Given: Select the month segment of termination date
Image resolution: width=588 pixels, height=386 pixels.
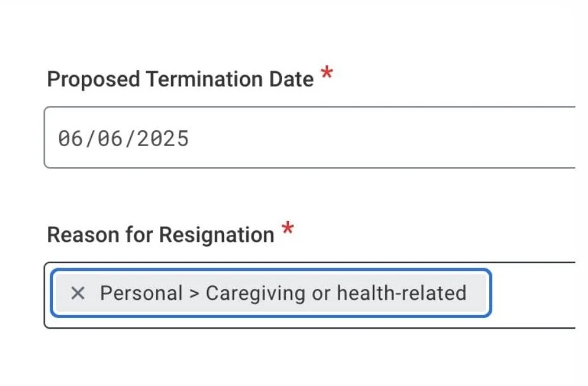Looking at the screenshot, I should tap(71, 139).
